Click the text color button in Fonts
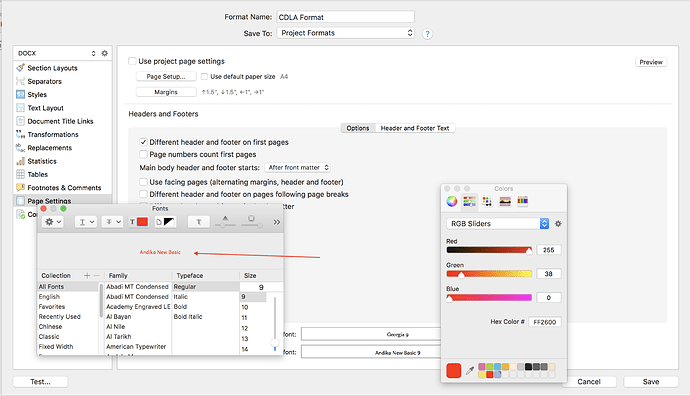This screenshot has height=396, width=690. tap(138, 222)
